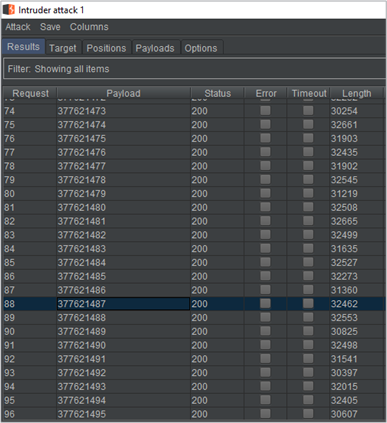The width and height of the screenshot is (387, 423).
Task: Select payload 377621476 cell
Action: 123,152
